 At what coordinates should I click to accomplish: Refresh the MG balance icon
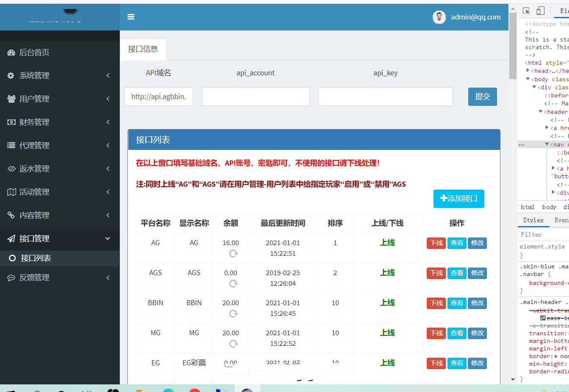tap(233, 344)
